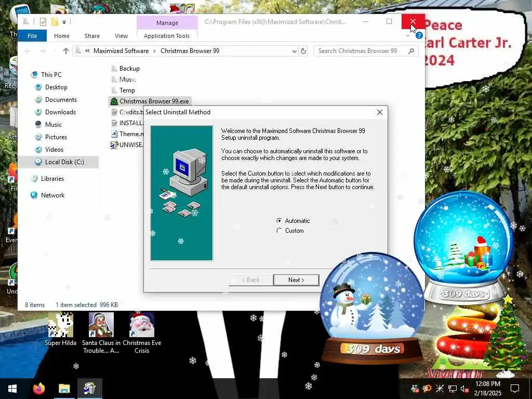Open Desktop in navigation pane
The image size is (532, 399).
tap(56, 87)
